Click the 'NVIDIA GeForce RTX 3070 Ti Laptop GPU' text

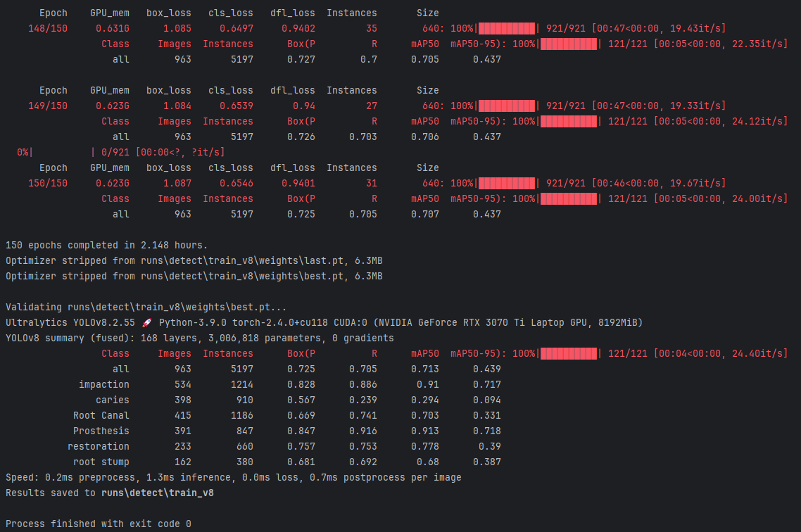coord(485,323)
